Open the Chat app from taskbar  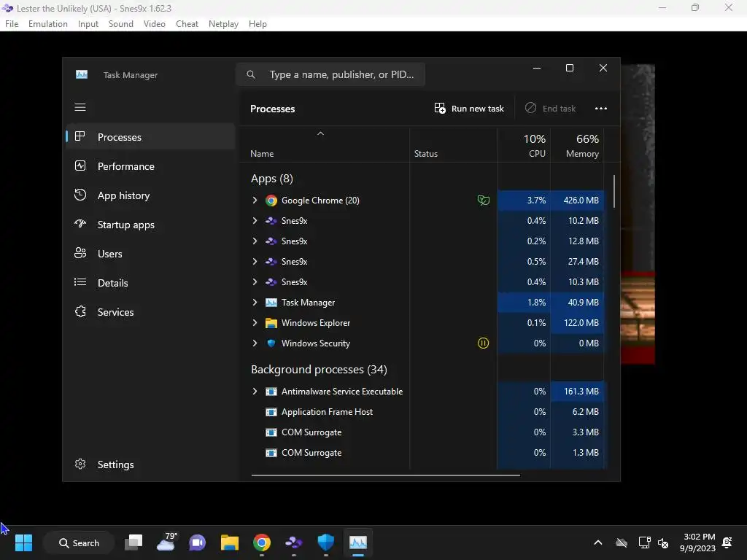pos(197,542)
